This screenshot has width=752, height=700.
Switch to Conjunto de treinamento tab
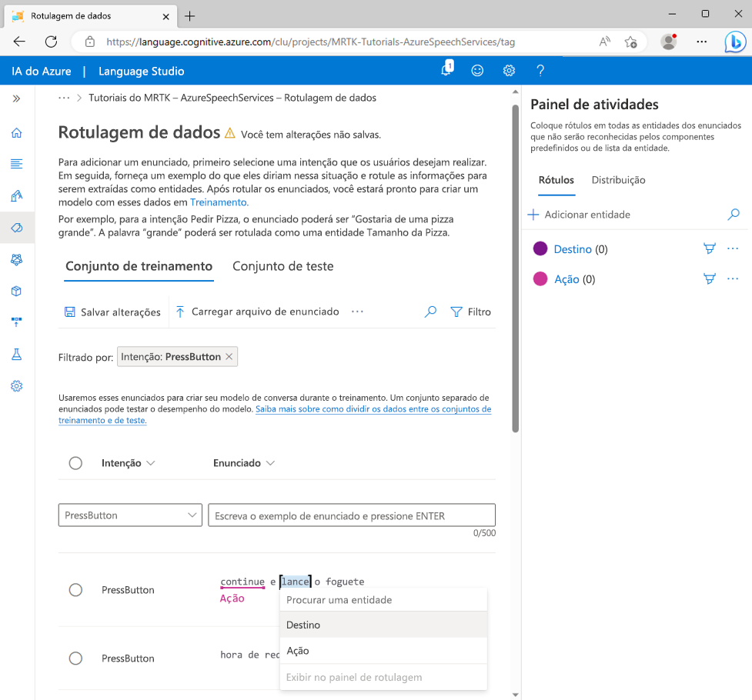click(x=139, y=266)
